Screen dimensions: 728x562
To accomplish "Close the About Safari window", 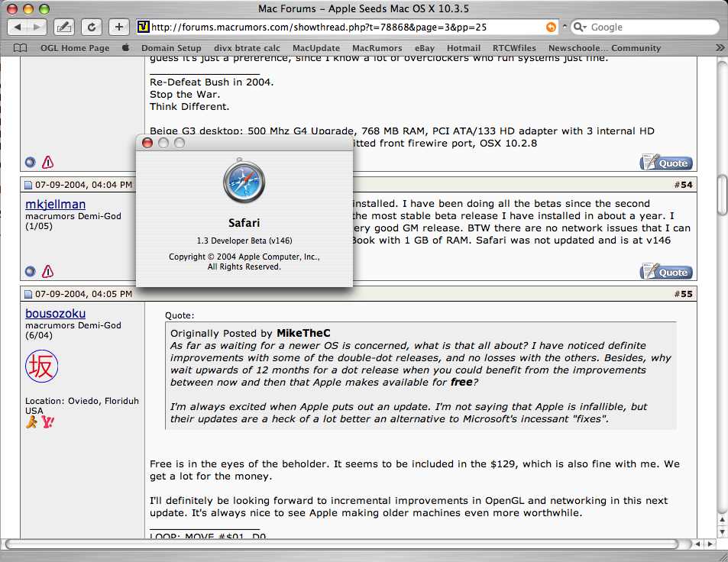I will point(147,143).
